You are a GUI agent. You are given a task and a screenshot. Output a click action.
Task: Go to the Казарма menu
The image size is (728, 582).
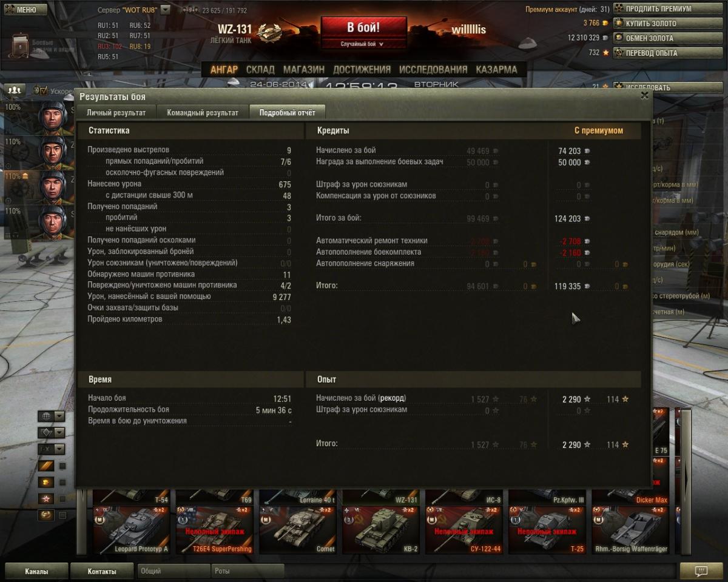pos(496,70)
